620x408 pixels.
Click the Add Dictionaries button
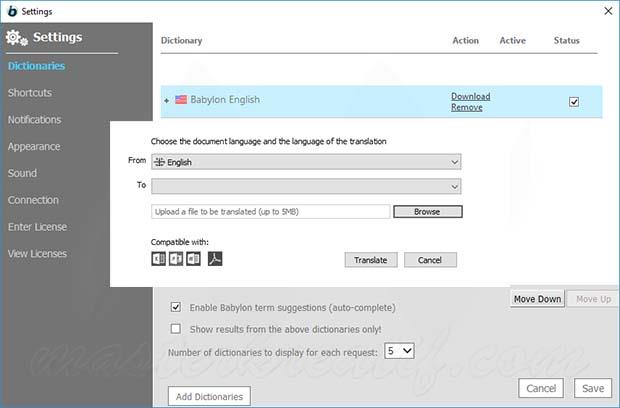coord(209,396)
